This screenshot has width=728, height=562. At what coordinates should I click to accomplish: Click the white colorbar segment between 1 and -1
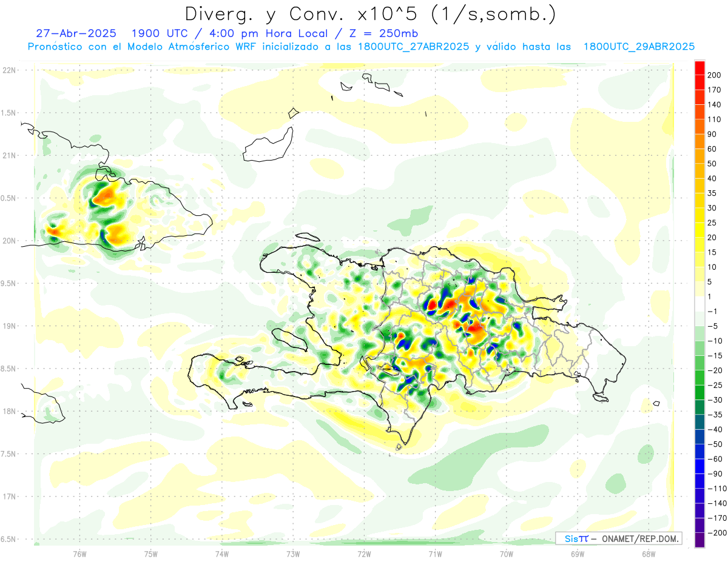click(699, 304)
